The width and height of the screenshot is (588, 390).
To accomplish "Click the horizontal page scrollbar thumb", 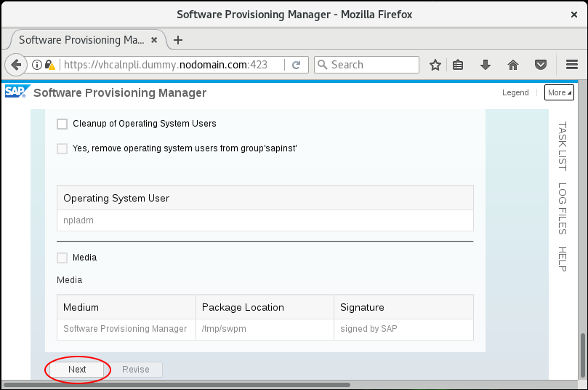I will 177,385.
